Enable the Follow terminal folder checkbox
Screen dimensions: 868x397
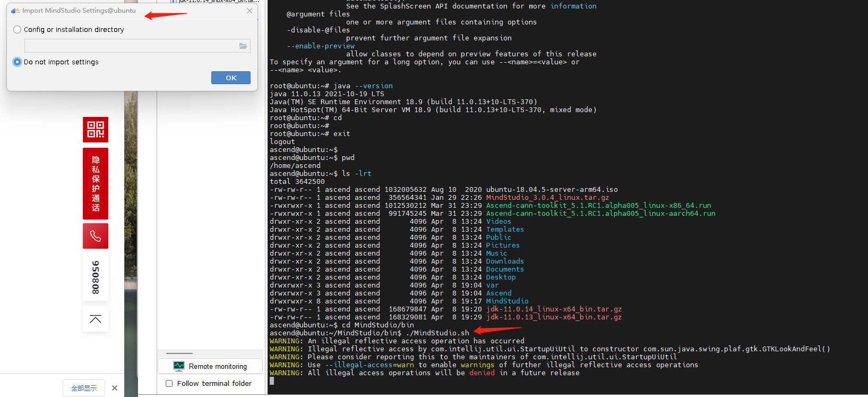pyautogui.click(x=169, y=384)
